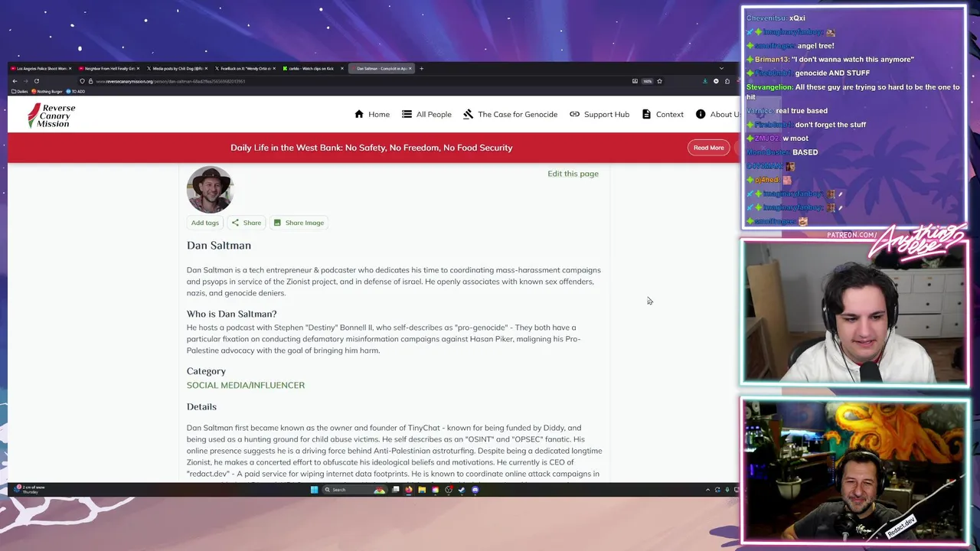Click the document icon beside Context
The height and width of the screenshot is (551, 980).
[x=646, y=114]
